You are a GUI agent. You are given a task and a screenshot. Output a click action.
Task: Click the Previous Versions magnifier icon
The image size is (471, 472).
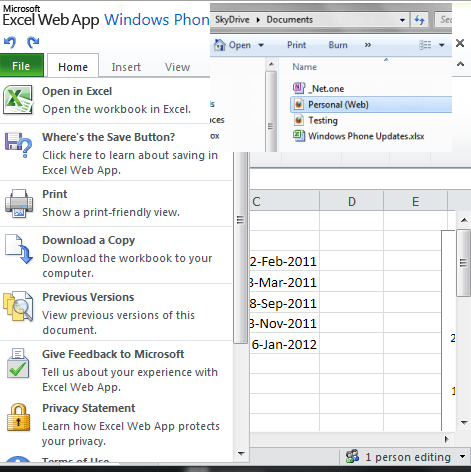click(18, 306)
